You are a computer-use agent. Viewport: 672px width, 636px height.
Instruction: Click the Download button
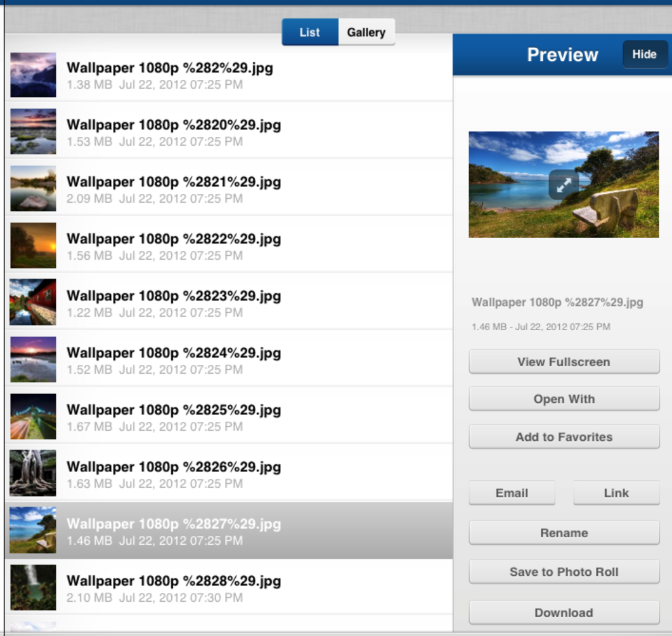[564, 613]
